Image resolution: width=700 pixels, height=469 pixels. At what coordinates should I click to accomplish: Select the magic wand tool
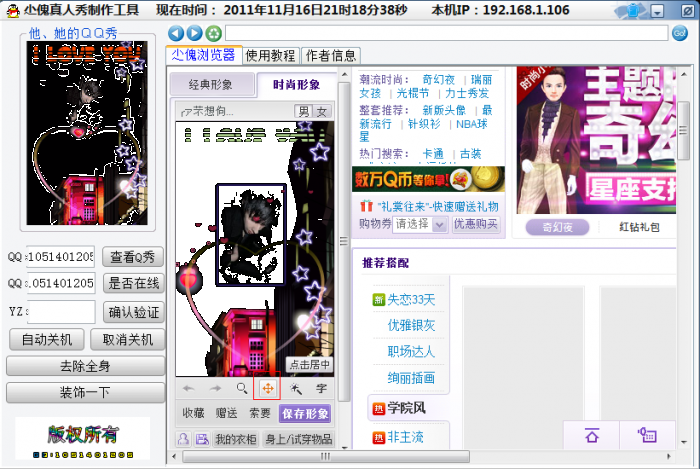pos(295,388)
